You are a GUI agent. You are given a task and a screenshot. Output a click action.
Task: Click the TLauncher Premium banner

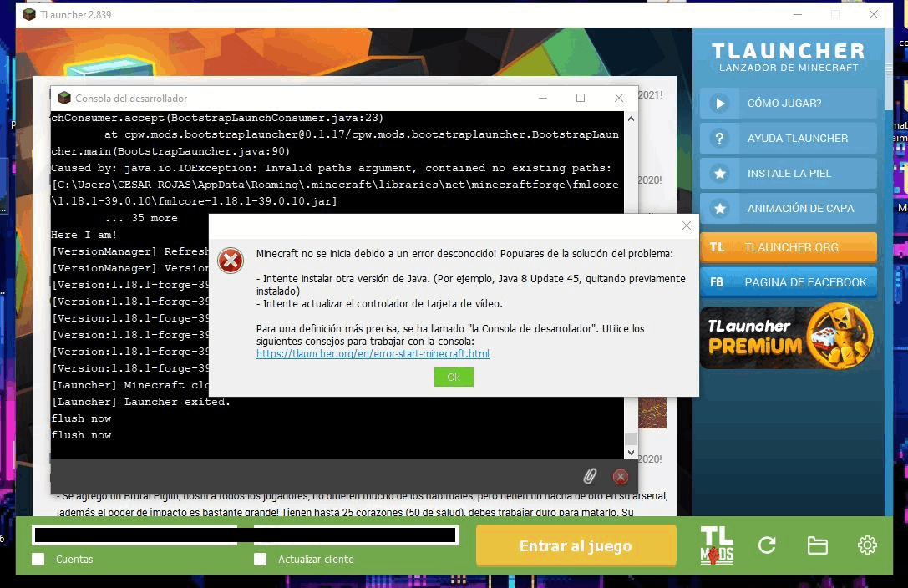pyautogui.click(x=788, y=337)
